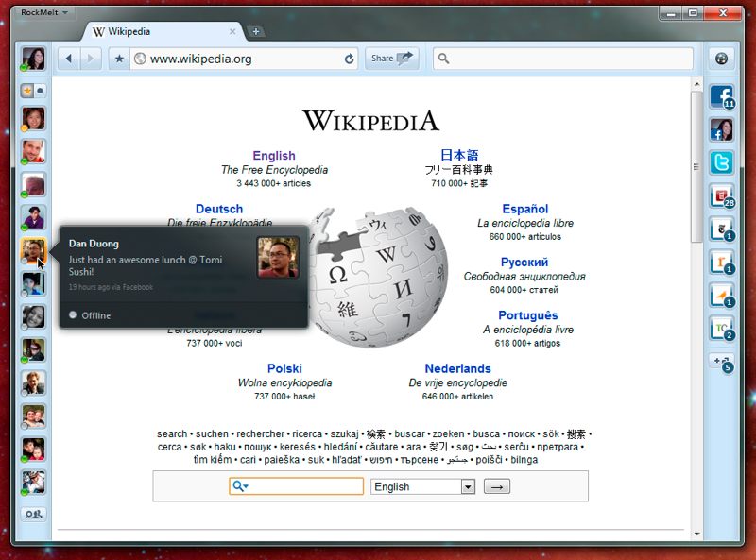Expand the English language dropdown
756x560 pixels.
[468, 486]
